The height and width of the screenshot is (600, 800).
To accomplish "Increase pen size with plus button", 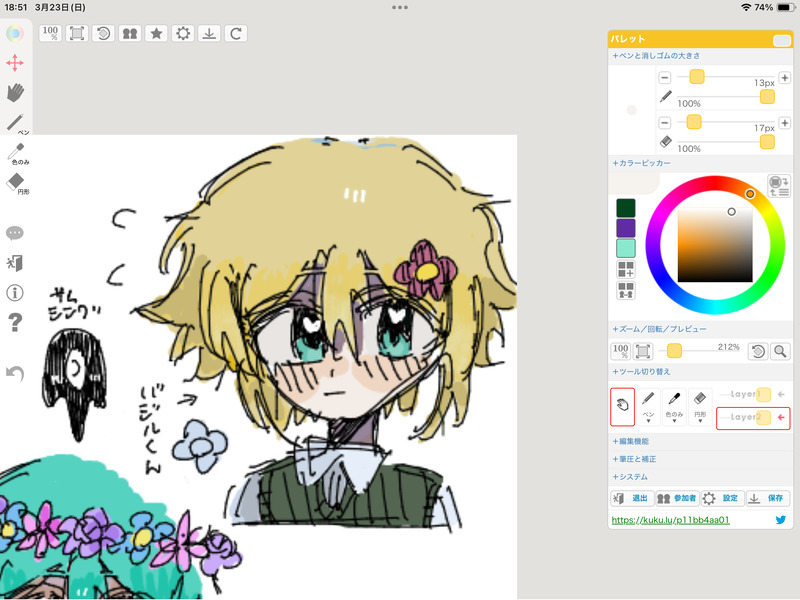I will pos(785,78).
